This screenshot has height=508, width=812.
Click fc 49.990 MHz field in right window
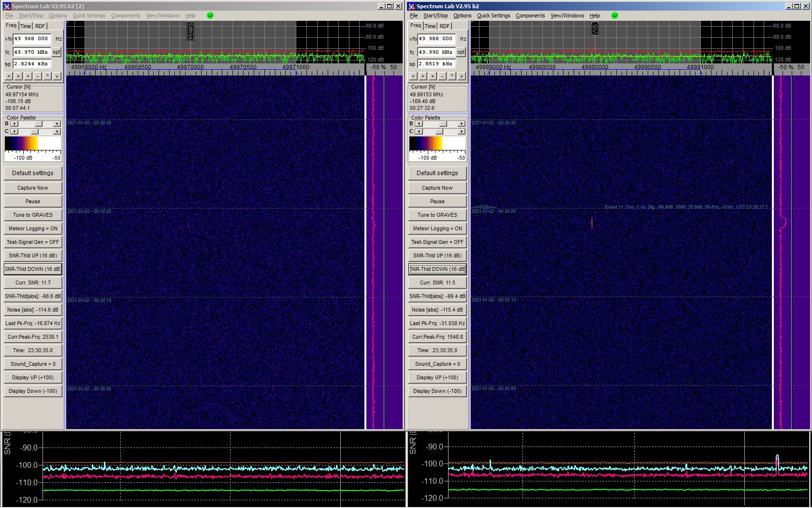coord(436,52)
